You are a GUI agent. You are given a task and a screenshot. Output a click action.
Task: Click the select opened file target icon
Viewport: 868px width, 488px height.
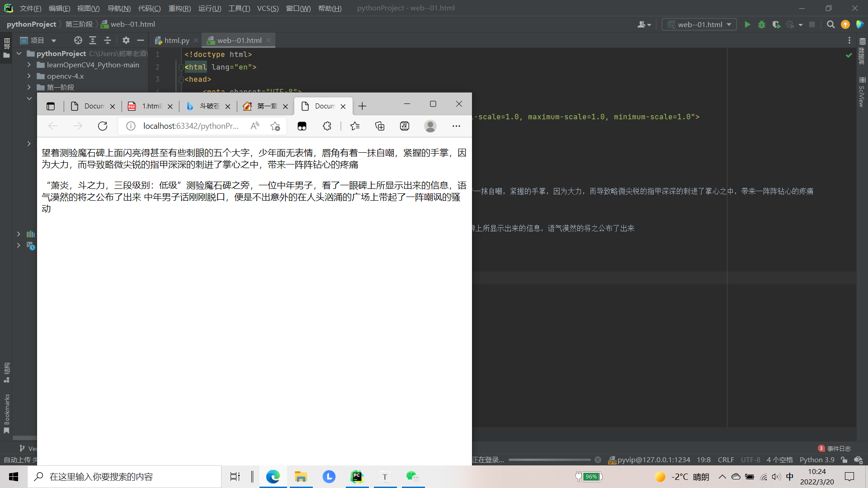click(x=78, y=40)
